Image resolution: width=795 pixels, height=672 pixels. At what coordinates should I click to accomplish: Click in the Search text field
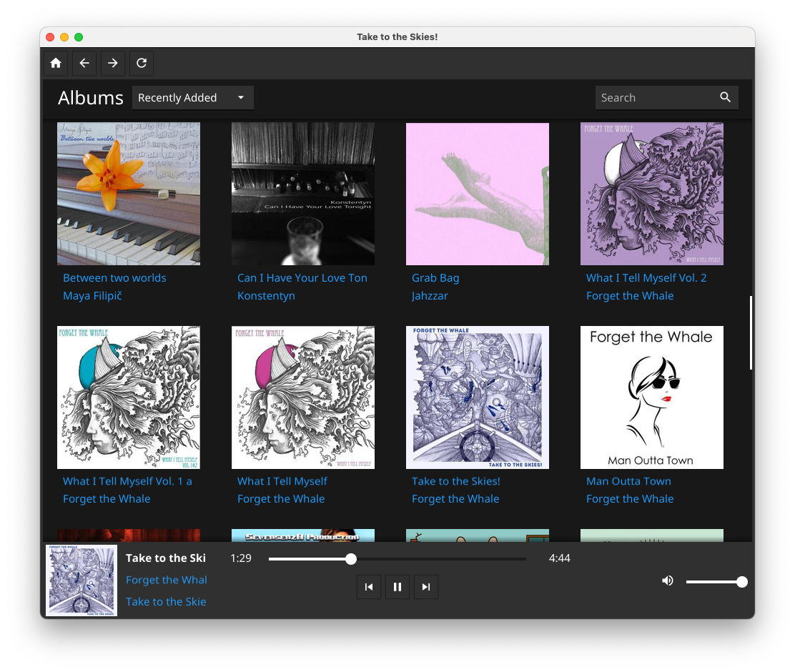(x=656, y=97)
